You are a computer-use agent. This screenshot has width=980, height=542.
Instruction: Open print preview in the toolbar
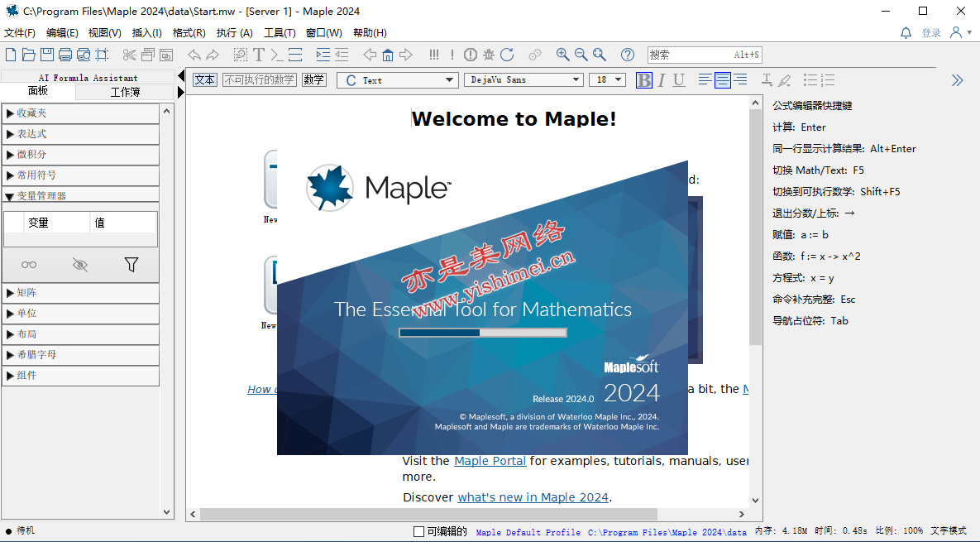84,55
